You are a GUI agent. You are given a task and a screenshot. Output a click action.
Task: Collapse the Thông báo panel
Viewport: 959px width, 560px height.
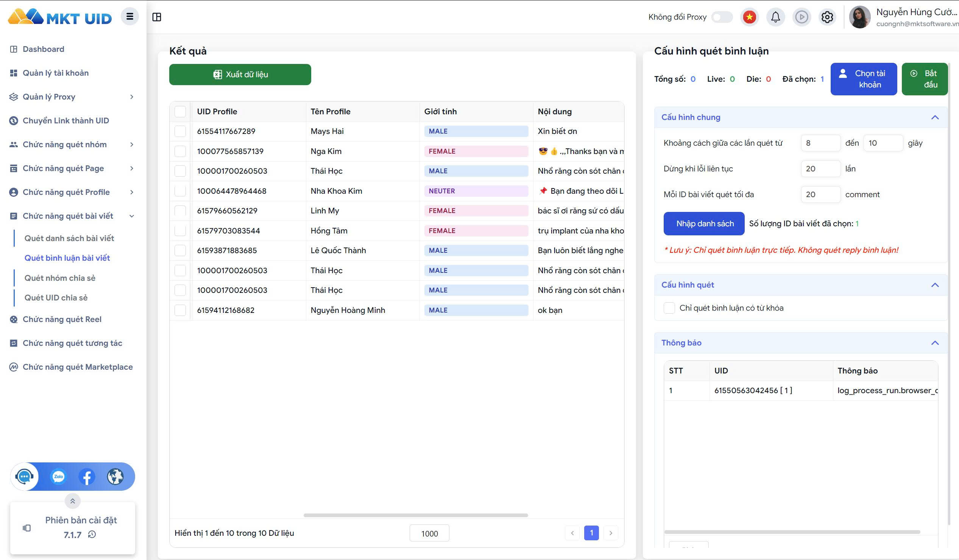935,343
